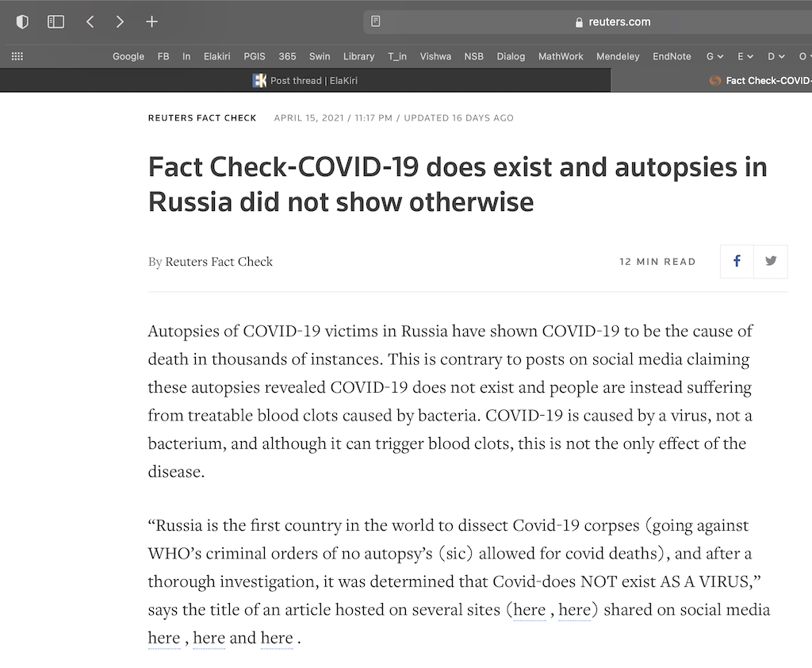Open the favorites grid icon

pos(17,56)
